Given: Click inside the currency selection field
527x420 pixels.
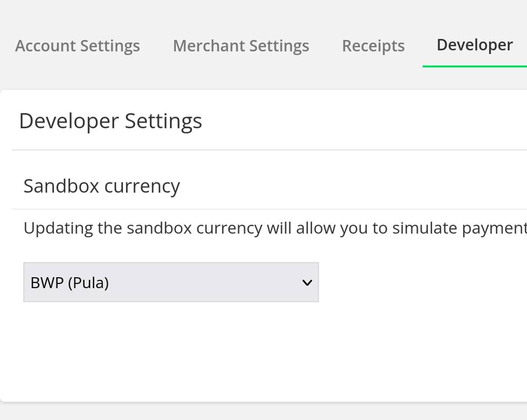Looking at the screenshot, I should (171, 282).
